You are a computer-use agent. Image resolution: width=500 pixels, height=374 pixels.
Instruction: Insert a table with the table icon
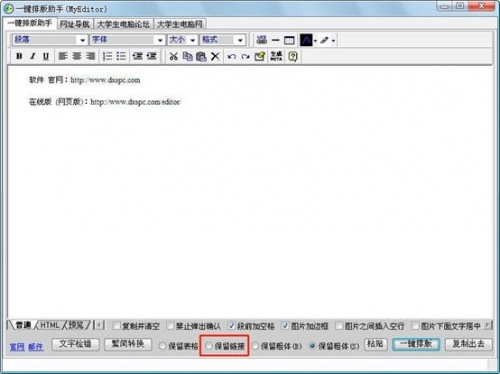coord(289,40)
